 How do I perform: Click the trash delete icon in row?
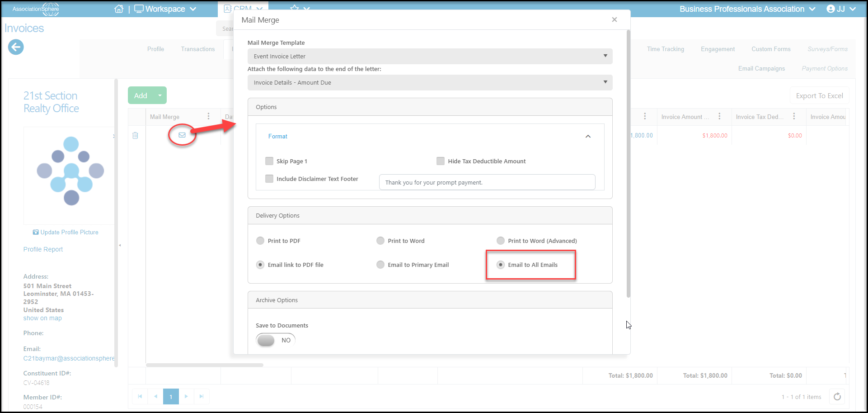point(135,135)
